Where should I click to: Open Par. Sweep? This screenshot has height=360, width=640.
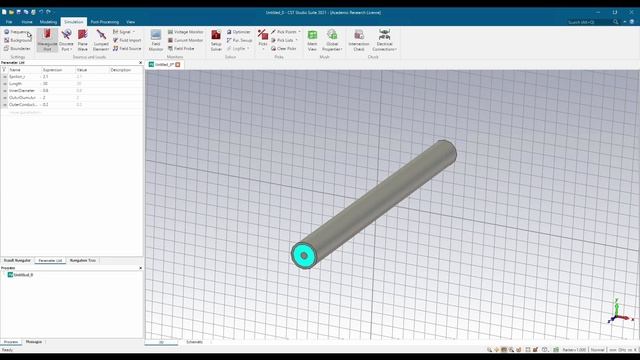[240, 40]
